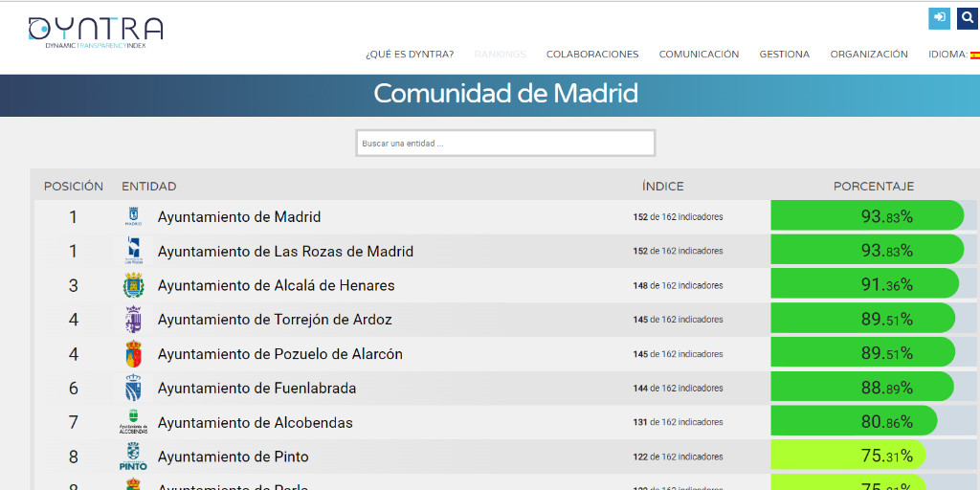The height and width of the screenshot is (490, 980).
Task: Open the ¿Qué es Dyntra? menu
Action: 410,55
